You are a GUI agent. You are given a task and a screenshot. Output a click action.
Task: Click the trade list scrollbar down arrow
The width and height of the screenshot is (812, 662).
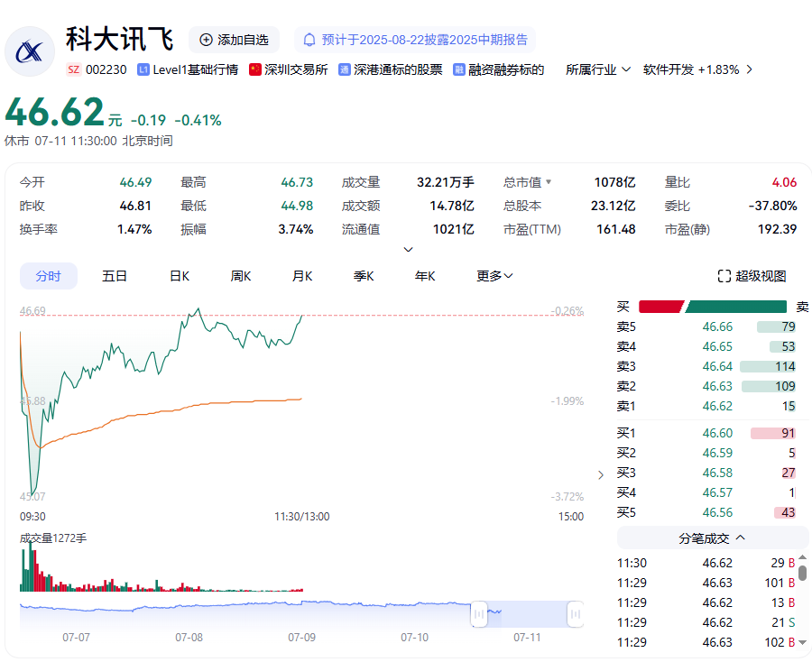tap(802, 642)
